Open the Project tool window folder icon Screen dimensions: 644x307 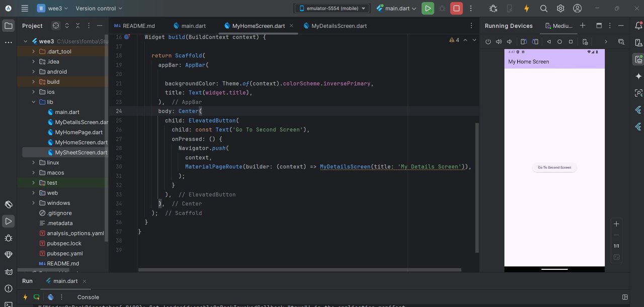[9, 25]
